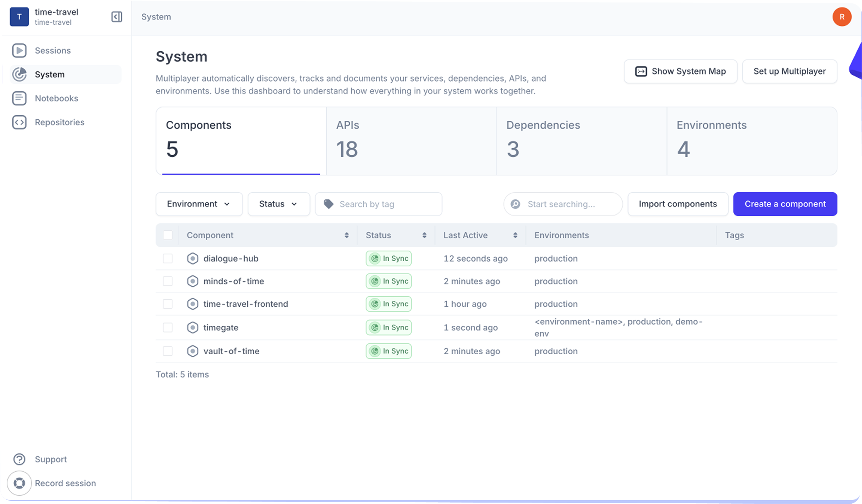
Task: Switch to the Environments tab
Action: (x=752, y=141)
